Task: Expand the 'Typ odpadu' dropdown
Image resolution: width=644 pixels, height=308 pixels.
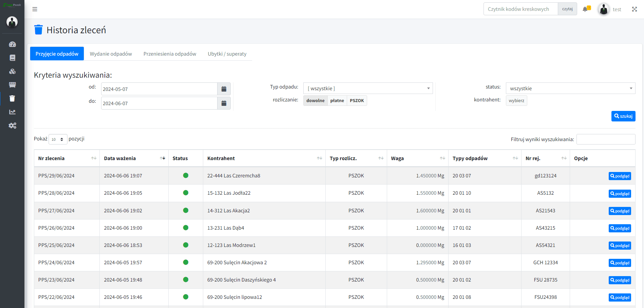Action: point(368,89)
